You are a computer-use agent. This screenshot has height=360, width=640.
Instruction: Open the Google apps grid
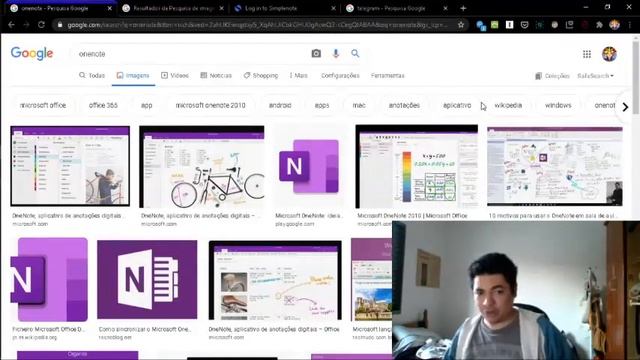[x=587, y=54]
